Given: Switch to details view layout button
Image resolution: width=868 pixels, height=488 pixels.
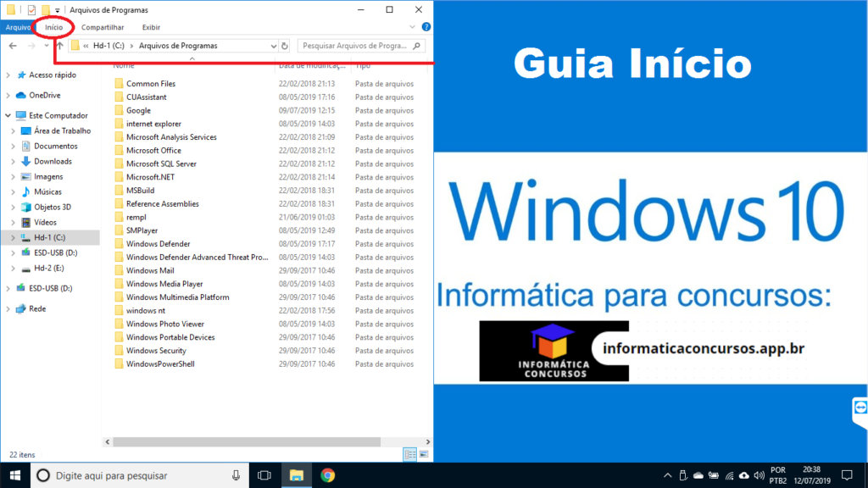Looking at the screenshot, I should [411, 454].
